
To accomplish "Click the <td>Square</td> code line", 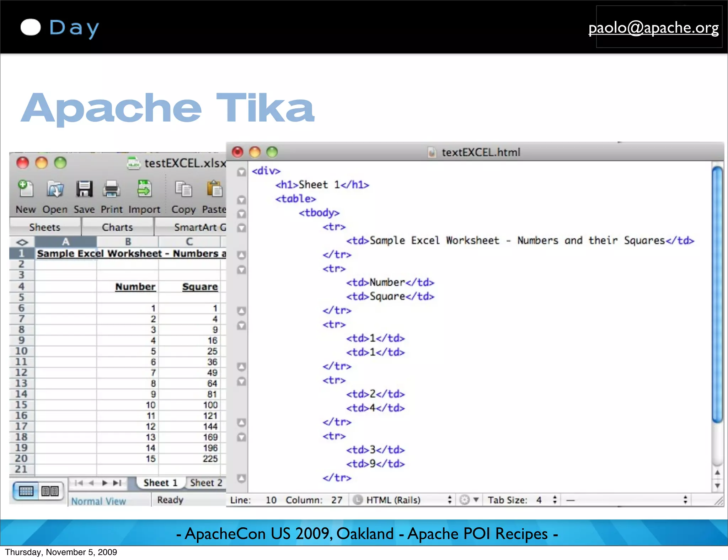I will [390, 296].
